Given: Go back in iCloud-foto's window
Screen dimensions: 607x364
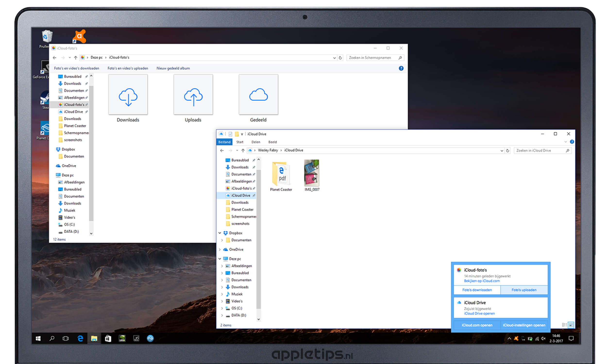Looking at the screenshot, I should [54, 58].
